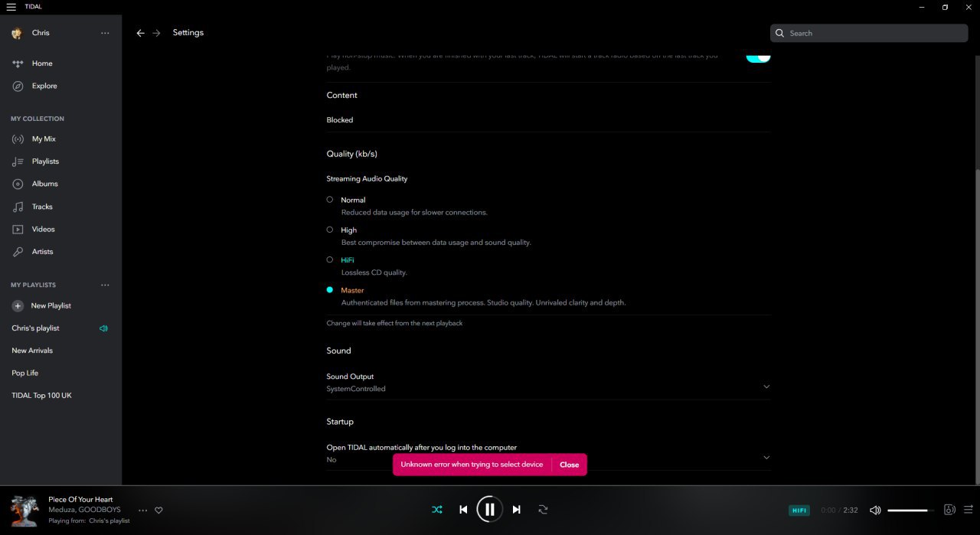Click speaker icon beside Chris's playlist
Viewport: 980px width, 535px height.
(x=103, y=328)
